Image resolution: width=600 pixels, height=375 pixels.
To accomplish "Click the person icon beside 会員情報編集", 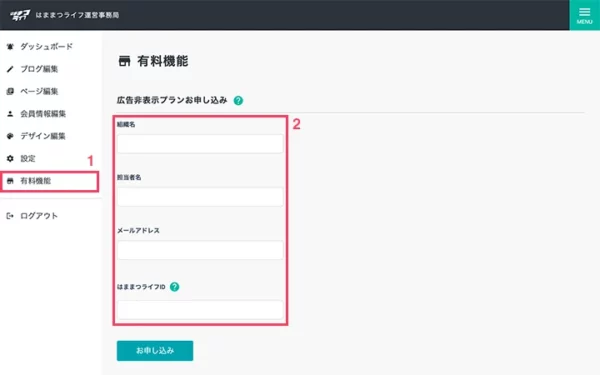I will point(10,114).
